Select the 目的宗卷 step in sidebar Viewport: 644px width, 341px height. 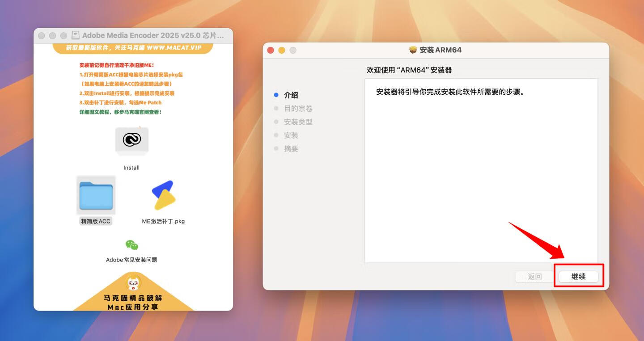(x=298, y=109)
